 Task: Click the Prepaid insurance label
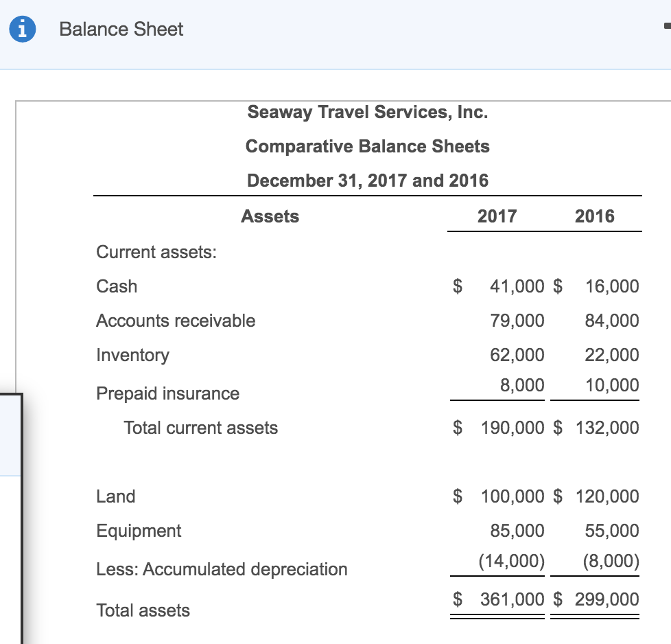click(x=167, y=393)
